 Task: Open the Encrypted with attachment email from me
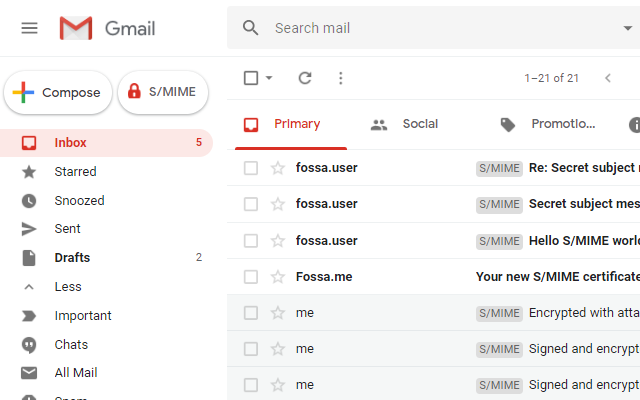pyautogui.click(x=433, y=313)
